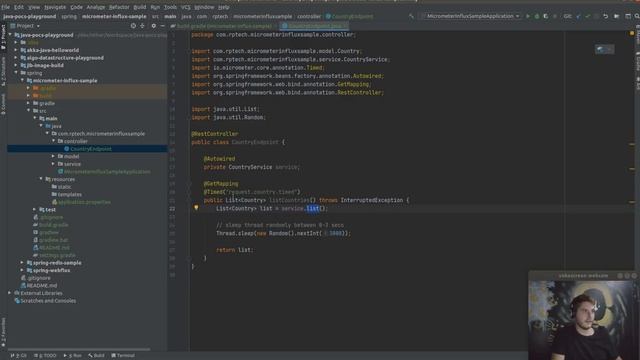Expand the jib-image-build module
Image resolution: width=640 pixels, height=360 pixels.
[16, 65]
